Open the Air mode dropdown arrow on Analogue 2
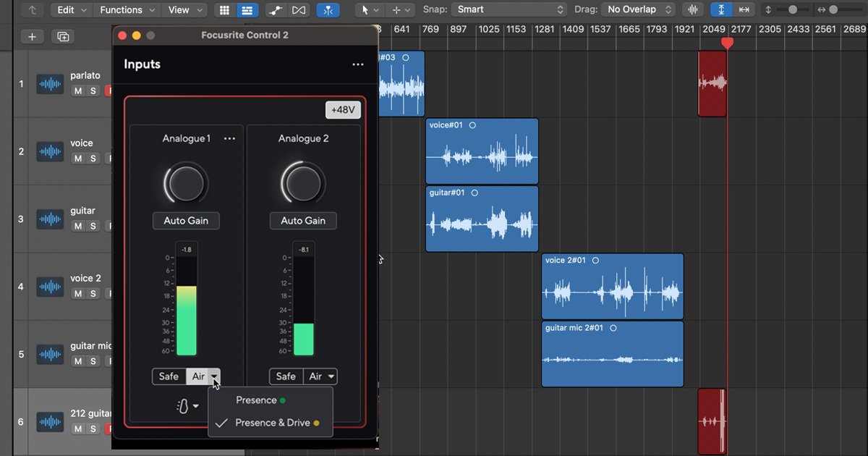 (x=331, y=376)
